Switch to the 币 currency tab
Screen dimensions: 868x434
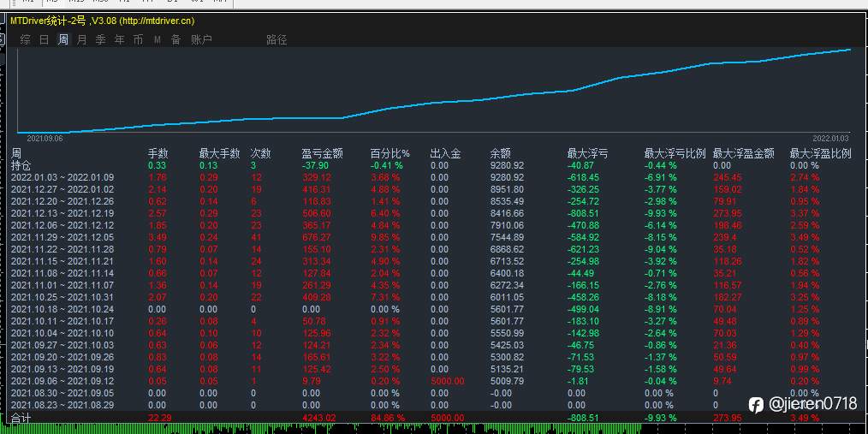(138, 40)
